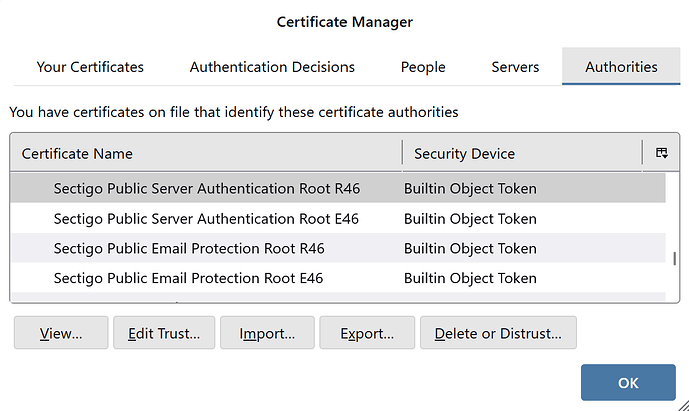Sort by the Security Device column header
Viewport: 689px width, 411px height.
click(522, 153)
